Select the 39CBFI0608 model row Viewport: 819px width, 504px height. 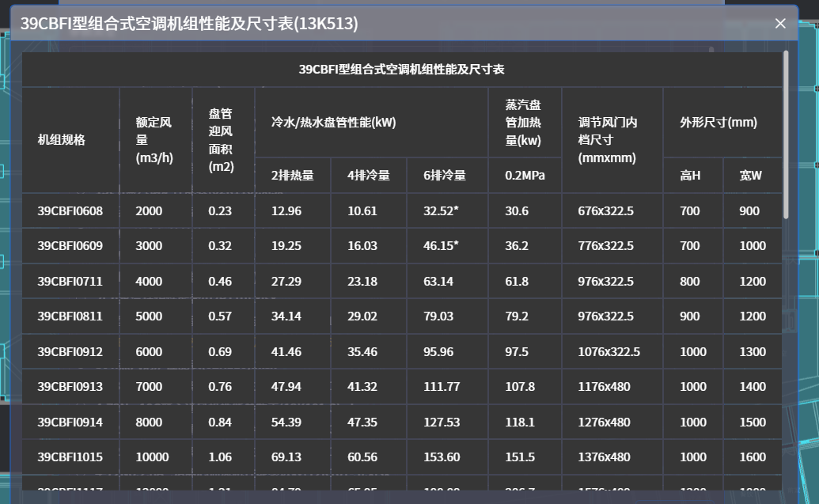click(x=70, y=211)
